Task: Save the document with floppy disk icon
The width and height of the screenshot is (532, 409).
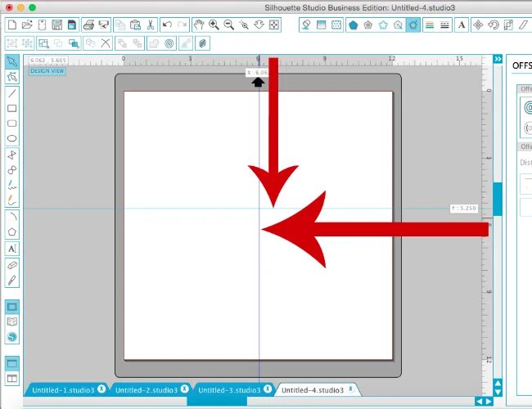Action: point(56,25)
